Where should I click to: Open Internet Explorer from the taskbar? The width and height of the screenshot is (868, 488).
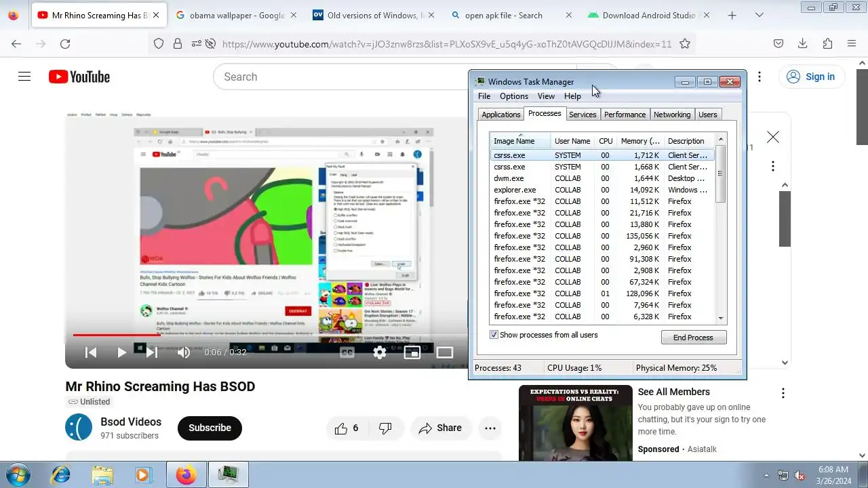[60, 474]
